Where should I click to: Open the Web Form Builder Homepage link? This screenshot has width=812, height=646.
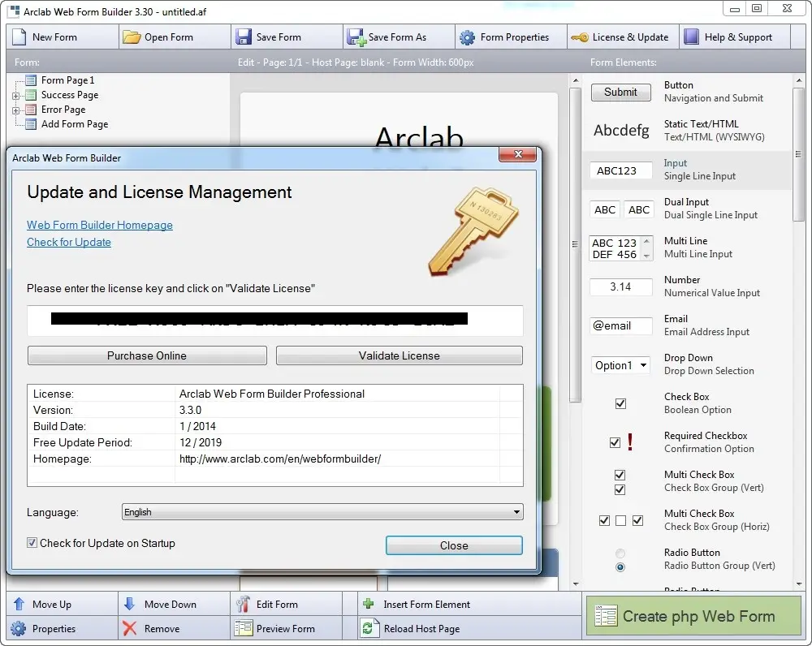click(x=99, y=225)
